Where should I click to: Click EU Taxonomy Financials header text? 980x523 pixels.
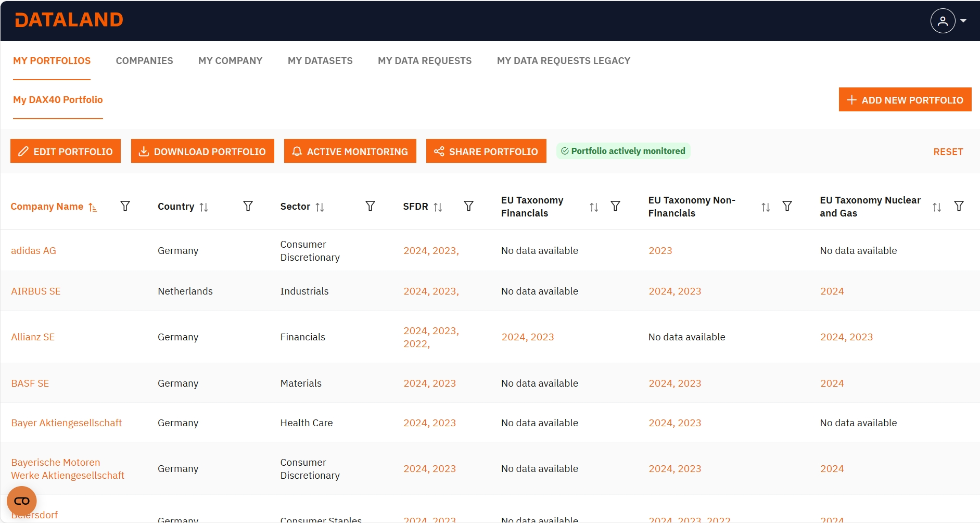pyautogui.click(x=532, y=207)
